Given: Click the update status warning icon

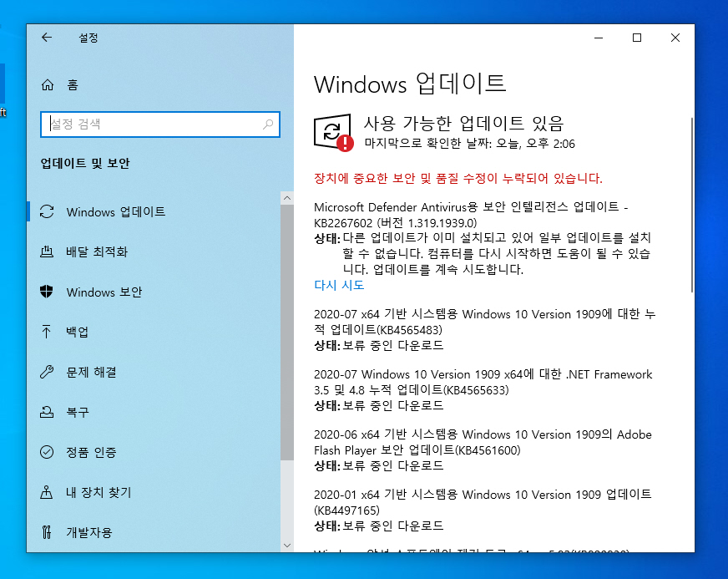Looking at the screenshot, I should [x=333, y=133].
